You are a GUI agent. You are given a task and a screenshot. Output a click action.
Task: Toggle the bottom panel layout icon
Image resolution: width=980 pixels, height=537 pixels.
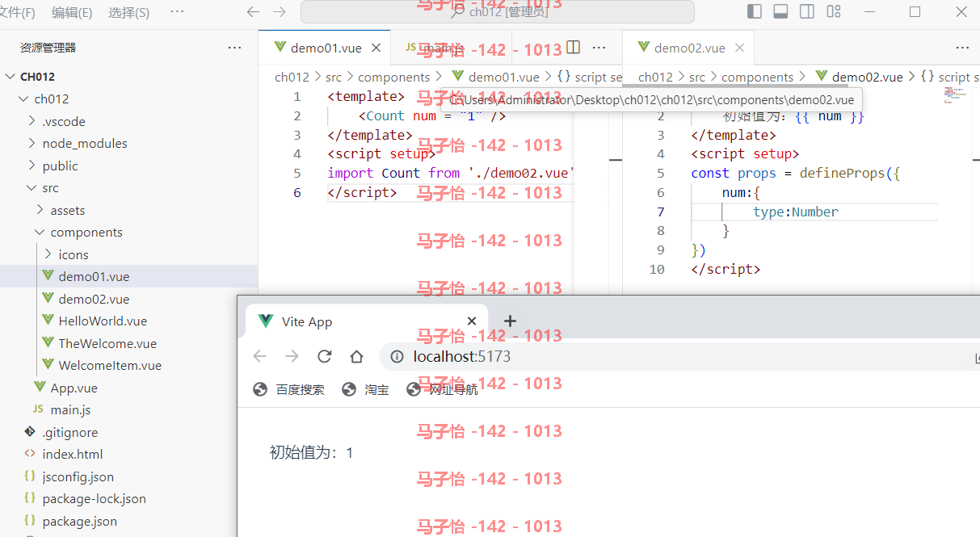(780, 11)
